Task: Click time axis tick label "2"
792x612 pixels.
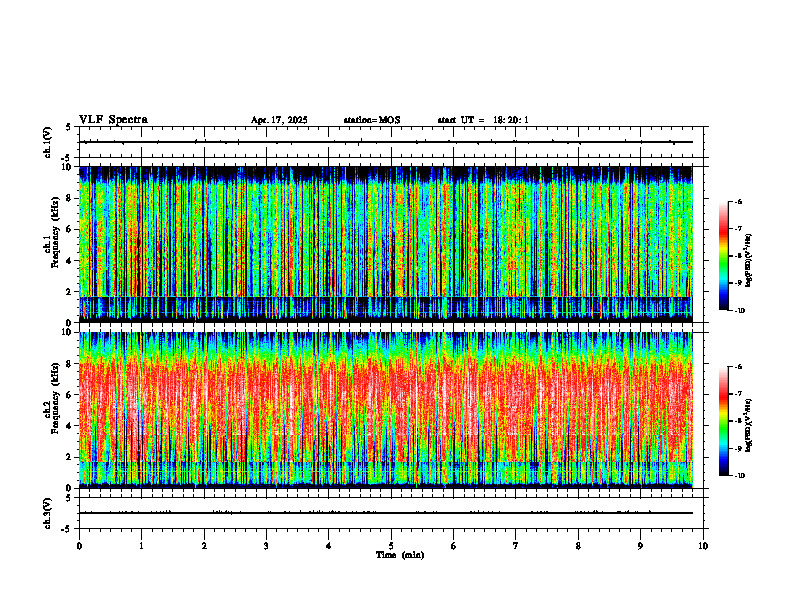Action: 204,546
